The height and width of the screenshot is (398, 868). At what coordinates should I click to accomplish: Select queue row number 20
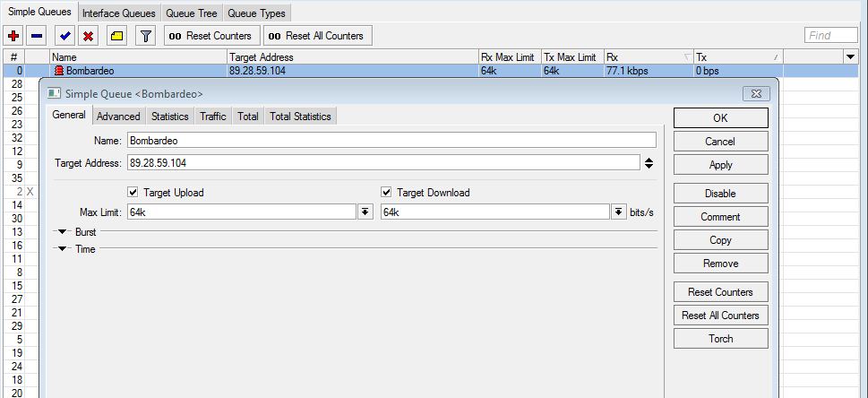click(x=17, y=393)
